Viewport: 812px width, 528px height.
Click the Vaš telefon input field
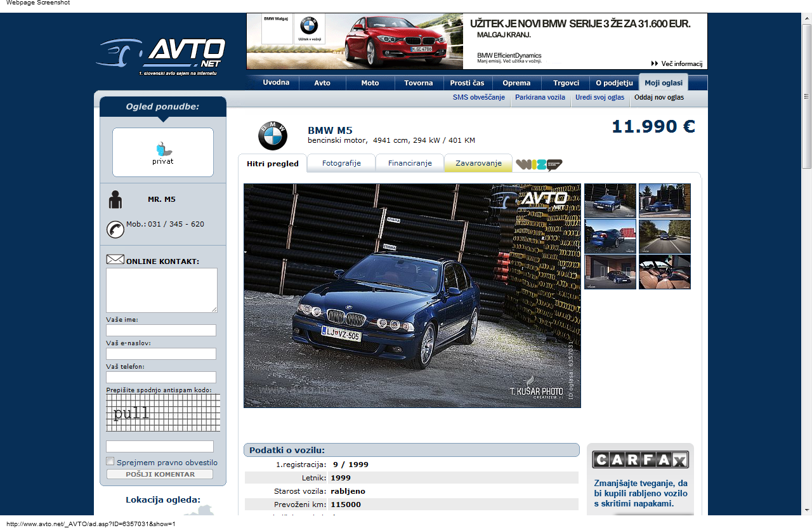click(161, 378)
